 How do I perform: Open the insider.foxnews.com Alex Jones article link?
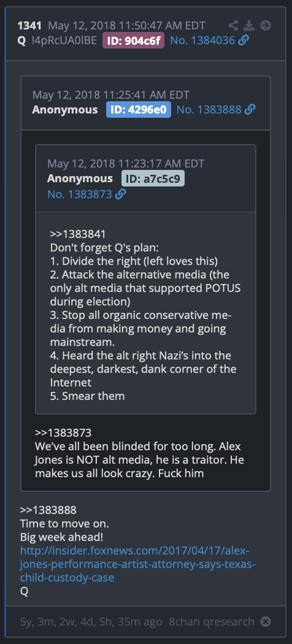138,564
